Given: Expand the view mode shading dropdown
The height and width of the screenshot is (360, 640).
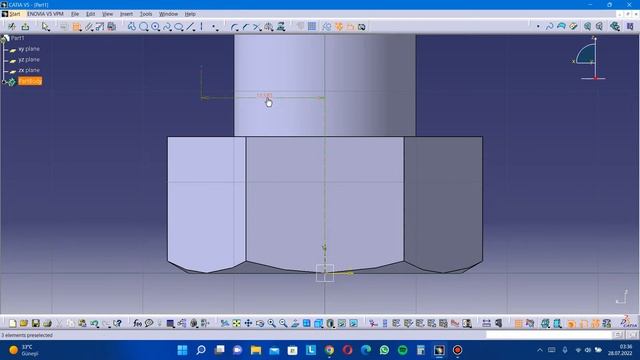Looking at the screenshot, I should point(335,326).
